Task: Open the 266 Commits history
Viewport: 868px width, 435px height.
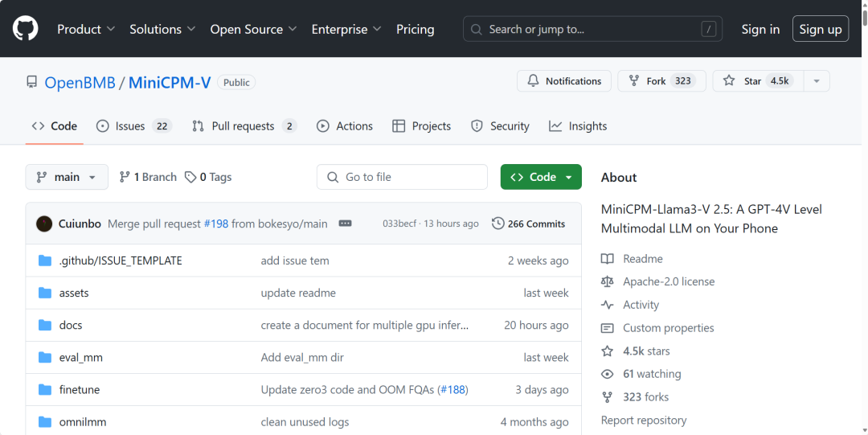Action: tap(528, 224)
